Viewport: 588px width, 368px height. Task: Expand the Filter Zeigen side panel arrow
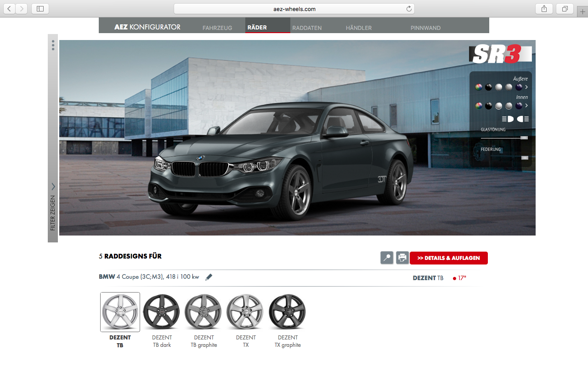pos(53,186)
